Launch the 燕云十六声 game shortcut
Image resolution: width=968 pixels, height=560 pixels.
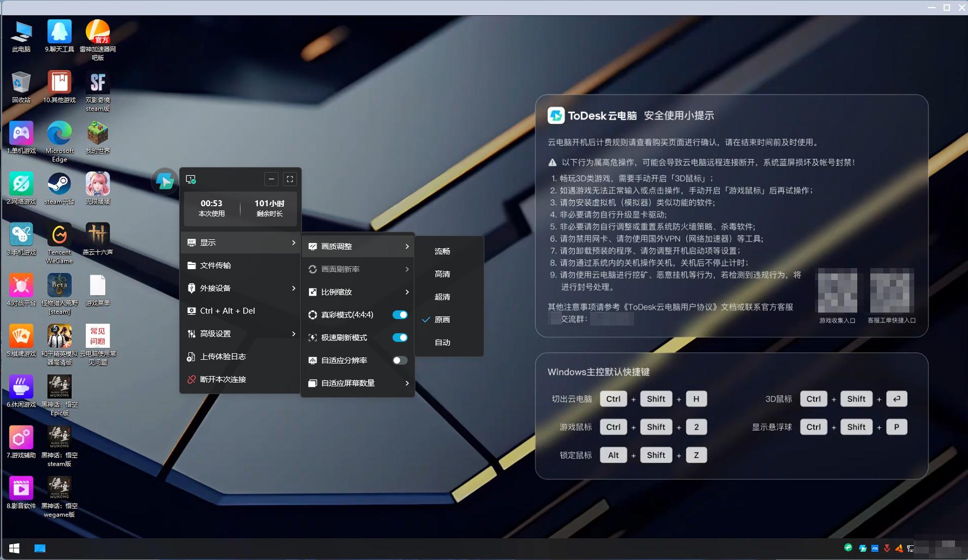(x=98, y=239)
